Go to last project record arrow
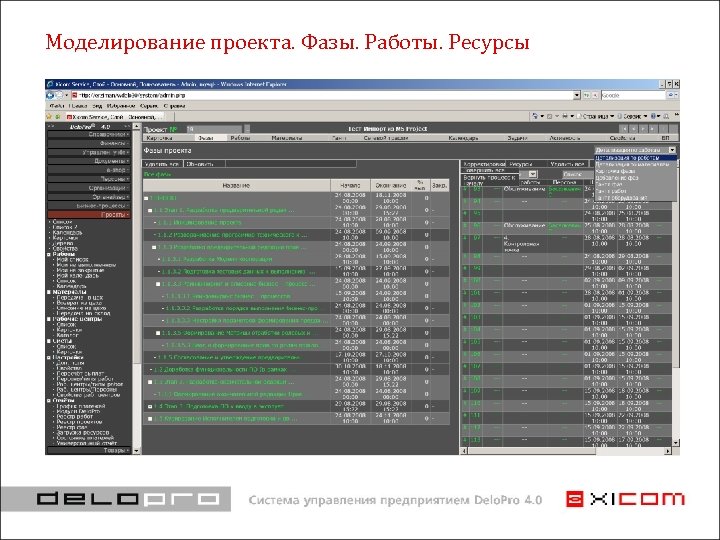This screenshot has height=540, width=720. (x=652, y=129)
